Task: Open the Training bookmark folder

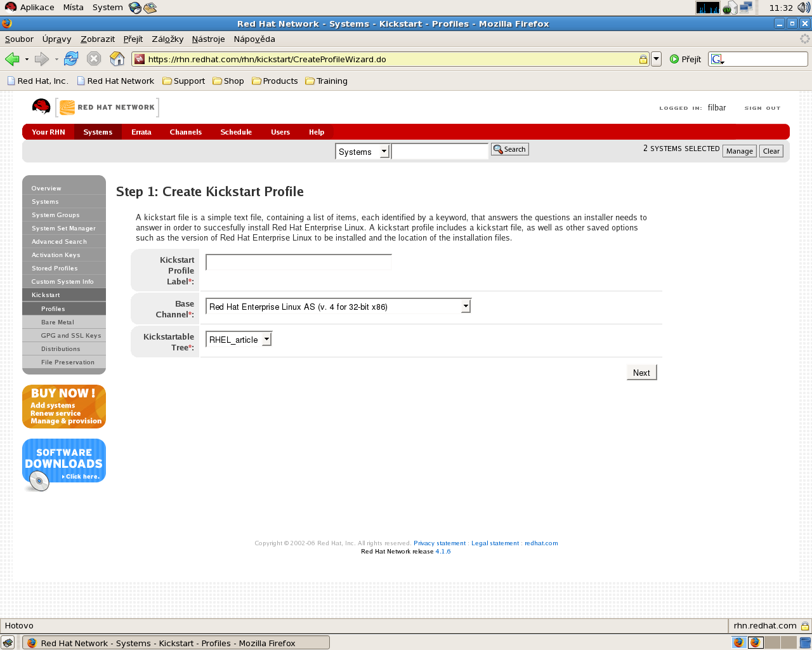Action: click(326, 81)
